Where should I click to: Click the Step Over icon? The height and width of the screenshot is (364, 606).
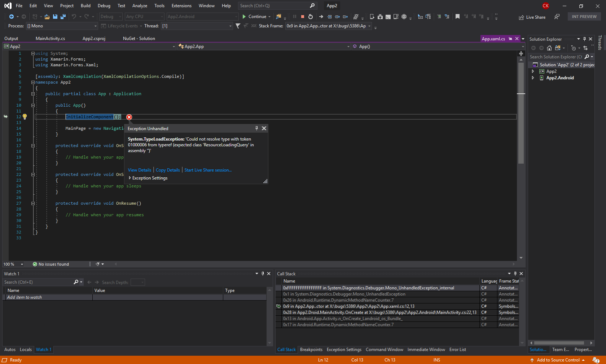pos(337,17)
